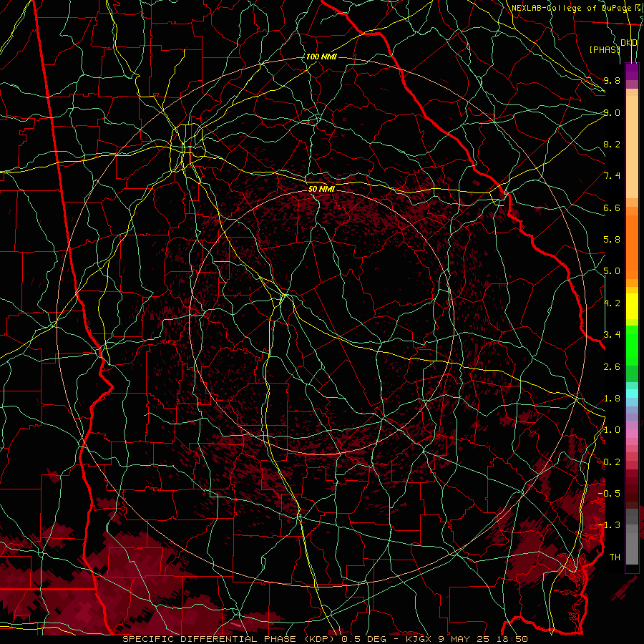Click the DKD label above the color bar
644x644 pixels.
[x=629, y=43]
